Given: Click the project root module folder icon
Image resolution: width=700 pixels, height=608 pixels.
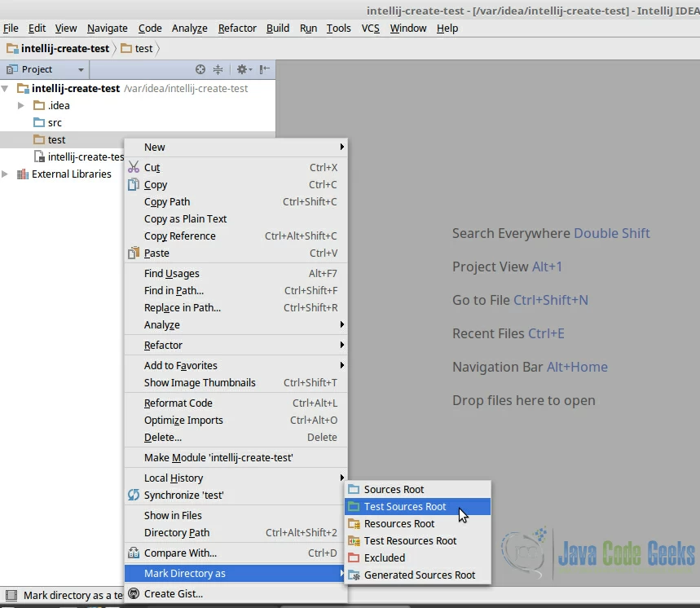Looking at the screenshot, I should click(x=23, y=88).
